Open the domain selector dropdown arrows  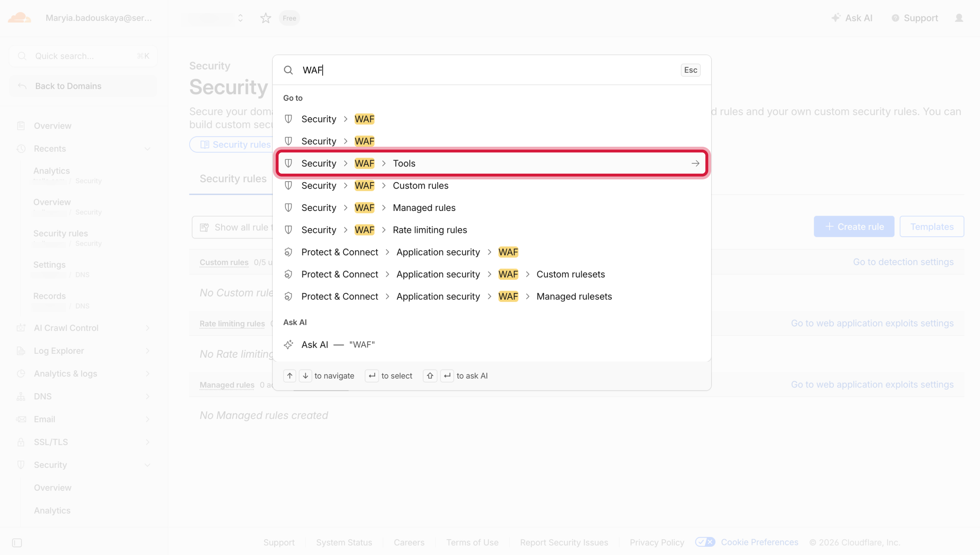[240, 18]
